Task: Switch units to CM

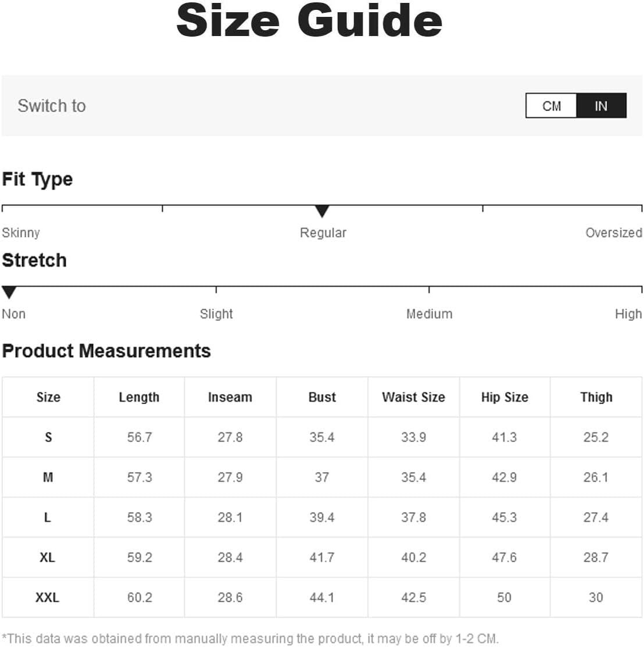Action: [x=551, y=106]
